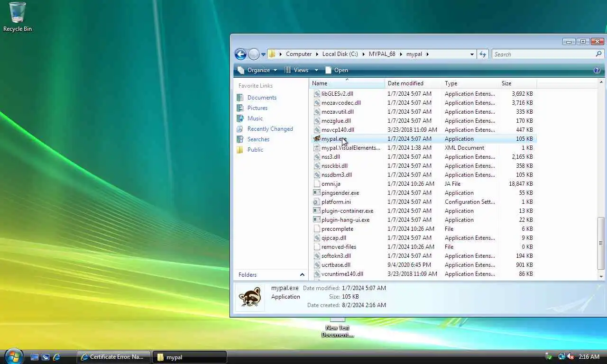Select the mypal.VisualElements XML icon

pos(317,148)
